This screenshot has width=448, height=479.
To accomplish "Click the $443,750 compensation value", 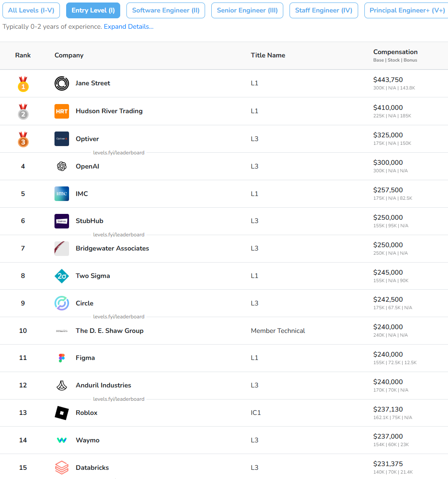I will [388, 80].
